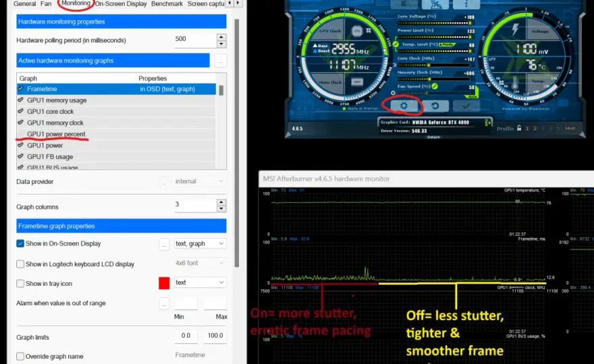Click the K button atop Afterburner

pos(404,4)
